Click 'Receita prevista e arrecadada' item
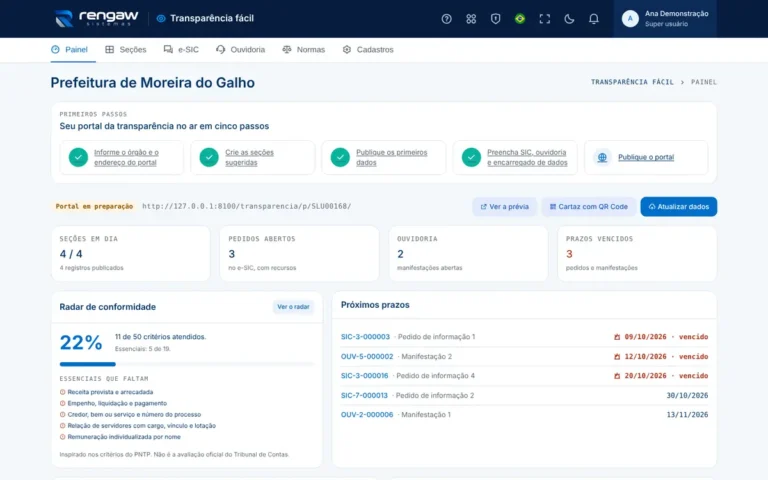 [110, 392]
